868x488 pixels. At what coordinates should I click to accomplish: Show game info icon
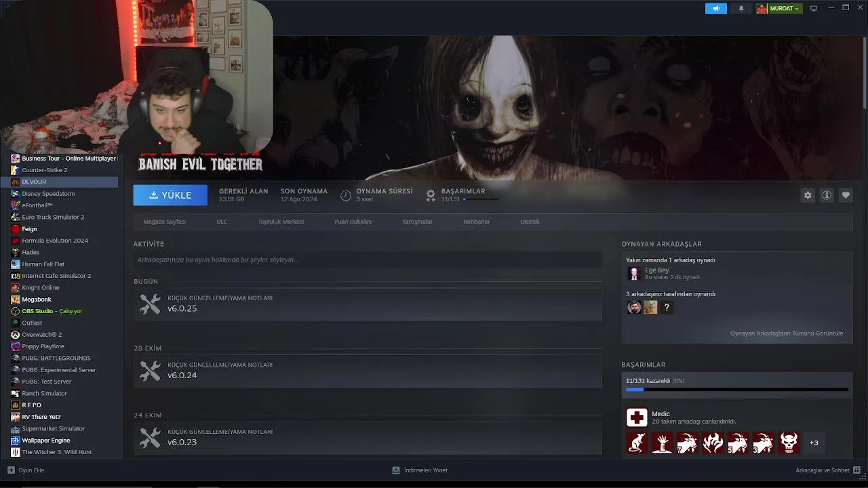pyautogui.click(x=827, y=195)
